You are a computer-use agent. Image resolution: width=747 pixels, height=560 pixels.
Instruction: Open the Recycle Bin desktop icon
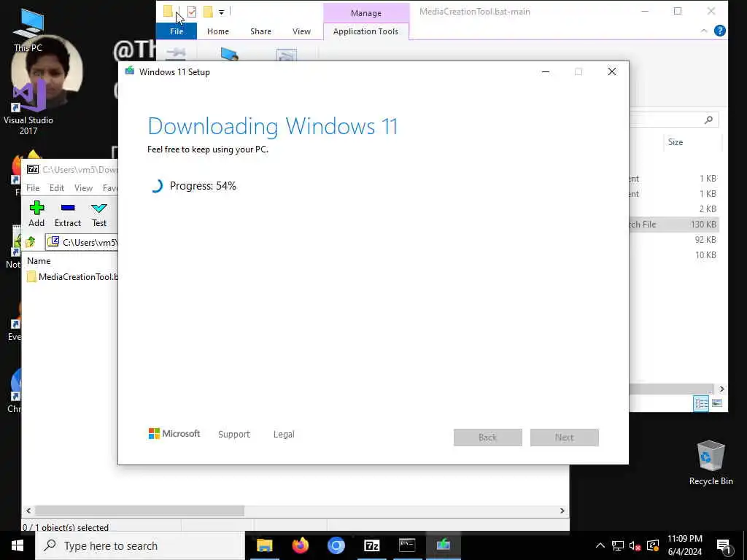(x=711, y=463)
